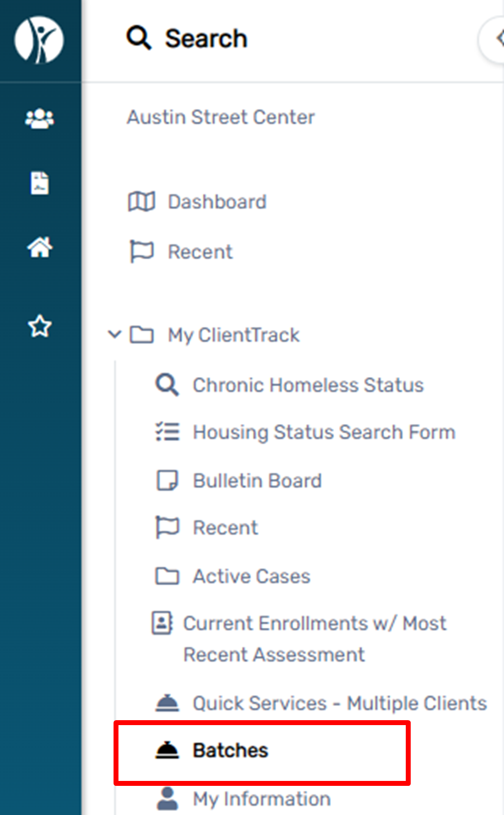The width and height of the screenshot is (504, 815).
Task: Click the Austin Street Center label
Action: (x=221, y=117)
